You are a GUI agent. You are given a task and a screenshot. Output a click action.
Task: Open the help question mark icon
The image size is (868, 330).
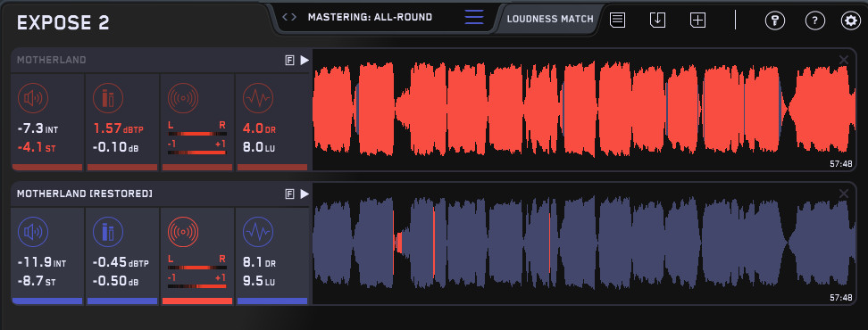[814, 21]
